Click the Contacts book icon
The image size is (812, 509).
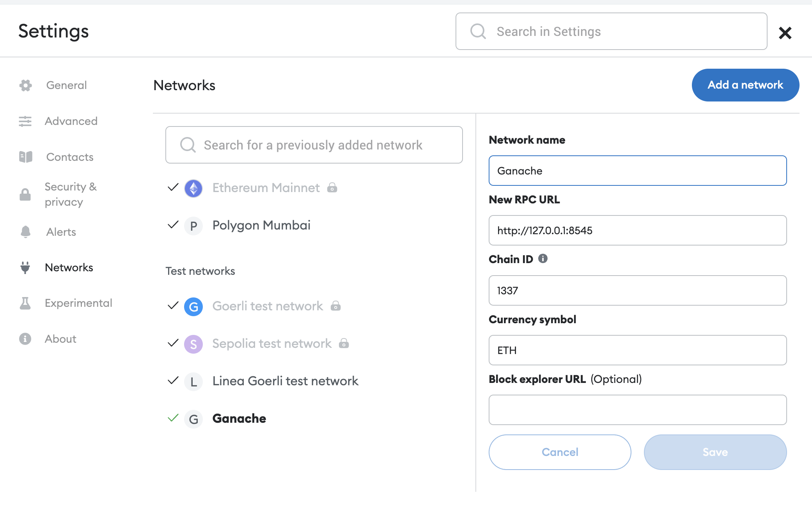click(x=26, y=157)
